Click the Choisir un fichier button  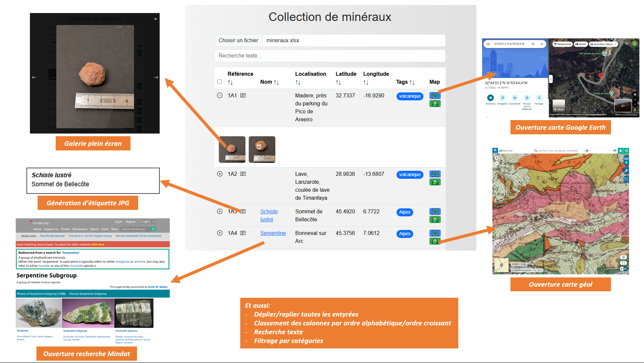point(238,40)
